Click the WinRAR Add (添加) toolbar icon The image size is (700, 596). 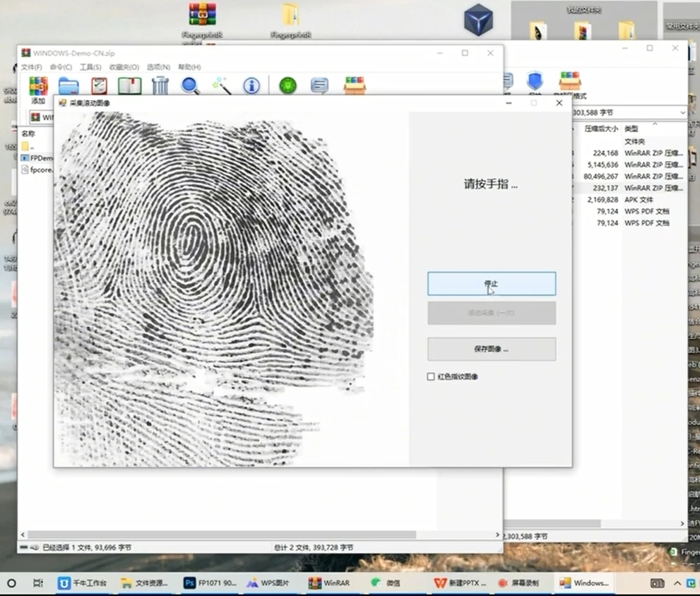pyautogui.click(x=38, y=87)
